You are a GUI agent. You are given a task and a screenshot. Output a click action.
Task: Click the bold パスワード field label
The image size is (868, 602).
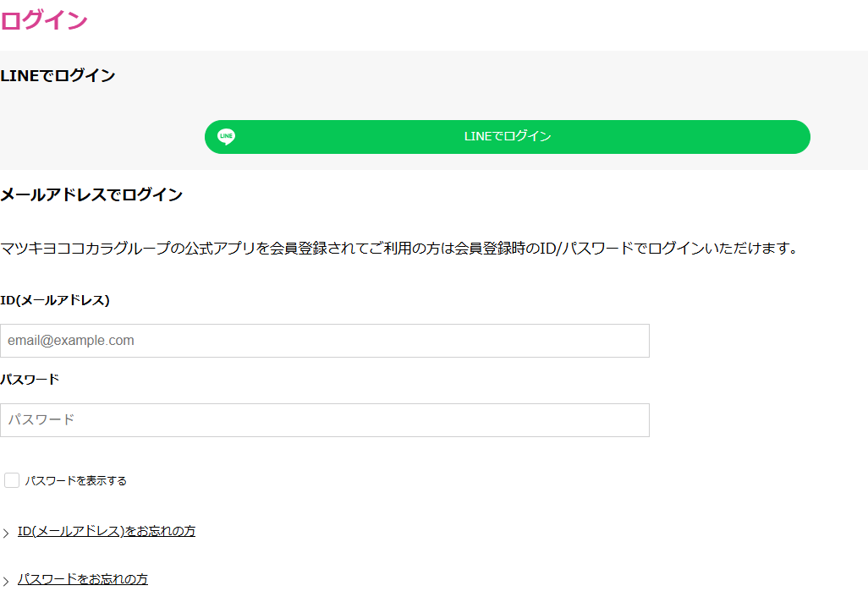click(x=30, y=380)
